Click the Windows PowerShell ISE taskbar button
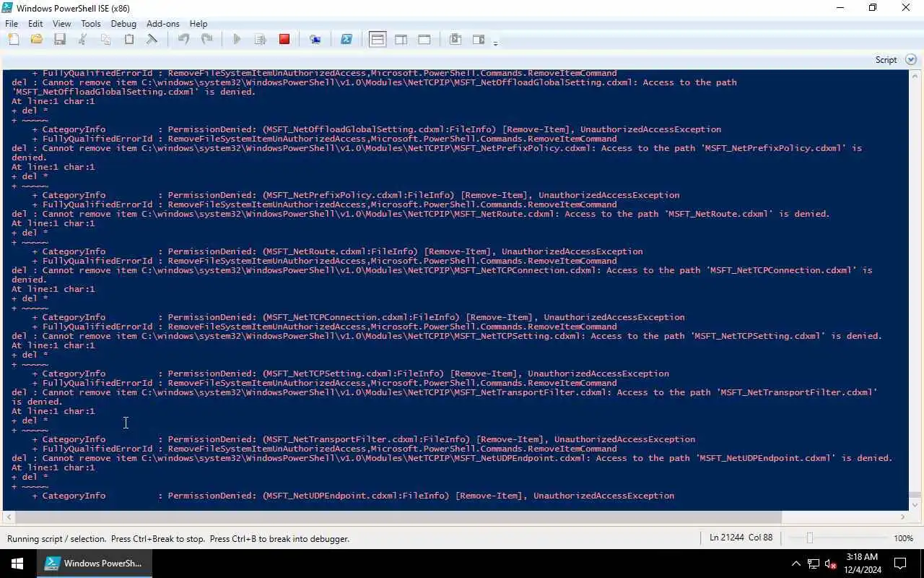This screenshot has width=924, height=578. [x=94, y=564]
